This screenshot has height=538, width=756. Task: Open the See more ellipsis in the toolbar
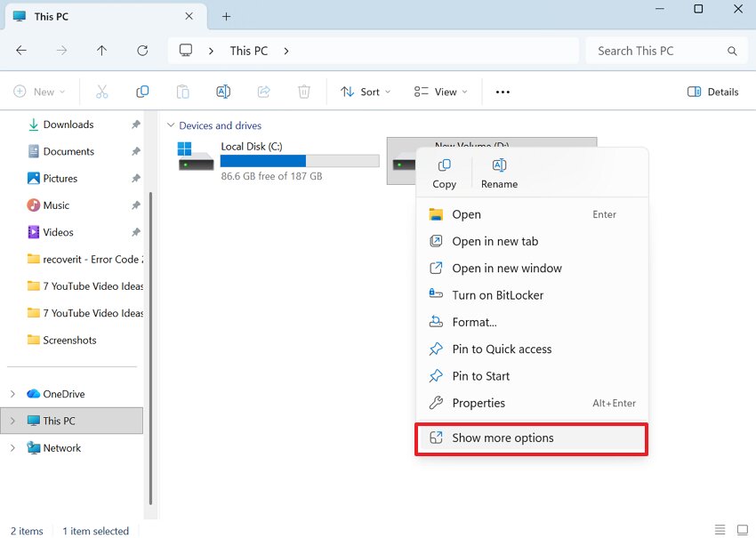[x=503, y=92]
